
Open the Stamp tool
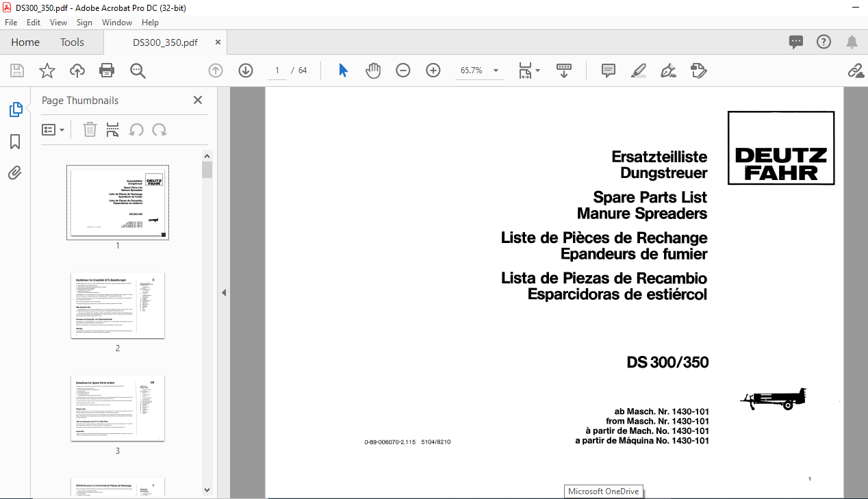click(698, 71)
